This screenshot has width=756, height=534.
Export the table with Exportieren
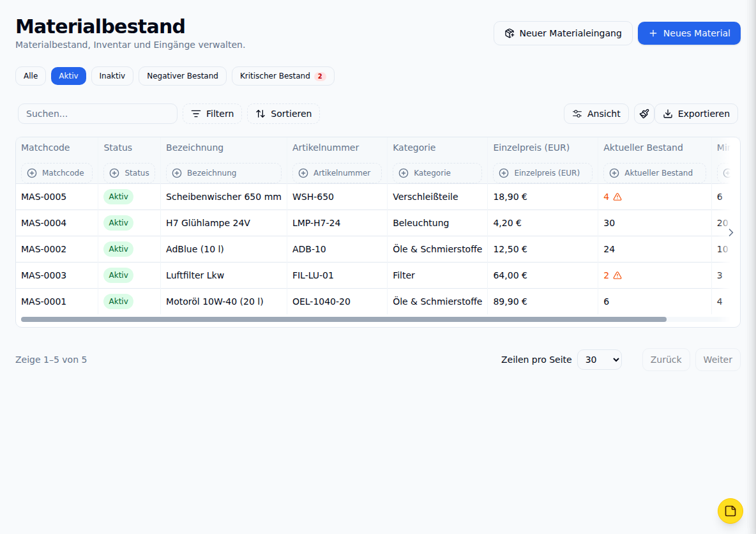[696, 114]
